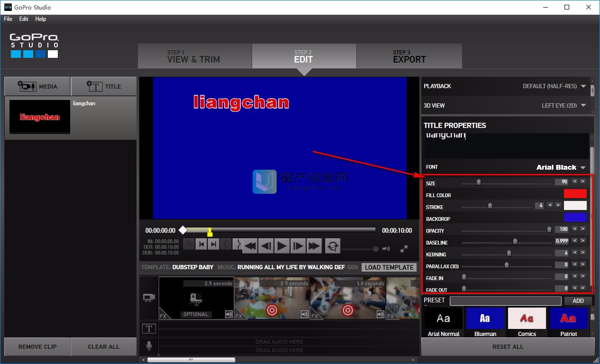
Task: Toggle audio on 1.8 seconds clip
Action: pos(380,314)
